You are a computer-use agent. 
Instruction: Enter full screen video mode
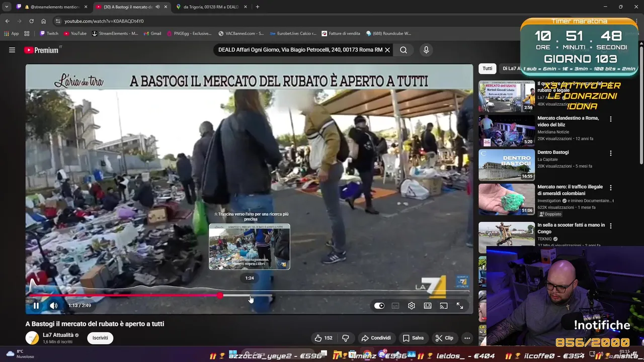pyautogui.click(x=460, y=305)
